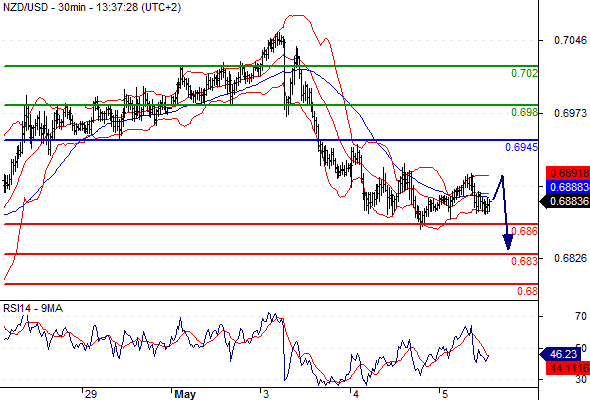
Task: Click the NZD/USD 30min chart title
Action: pos(92,7)
